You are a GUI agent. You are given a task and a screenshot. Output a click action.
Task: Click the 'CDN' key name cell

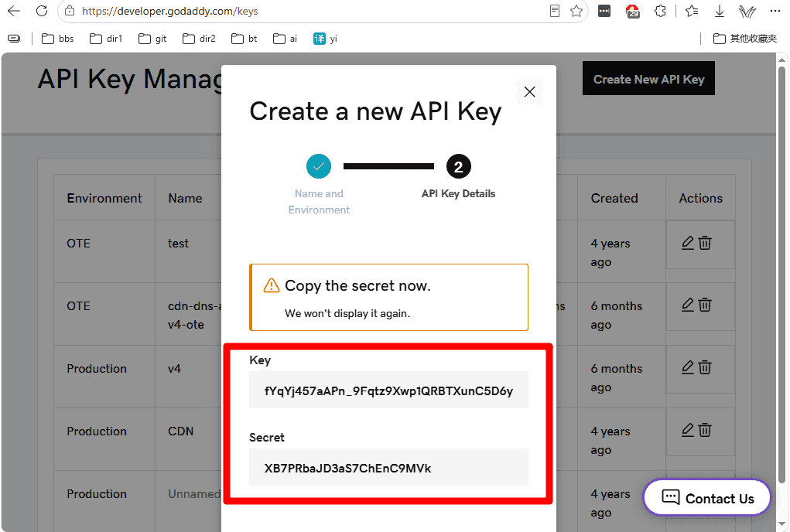(180, 431)
